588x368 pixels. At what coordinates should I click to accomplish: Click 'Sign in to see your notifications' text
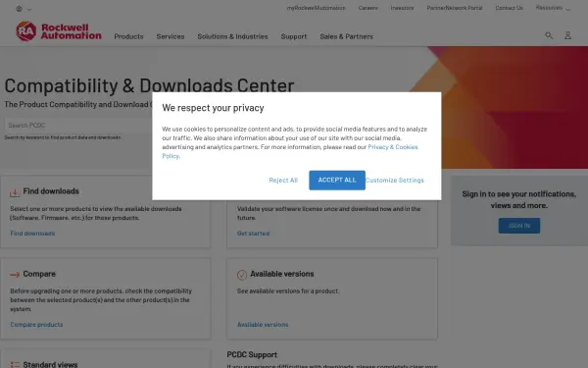point(519,199)
